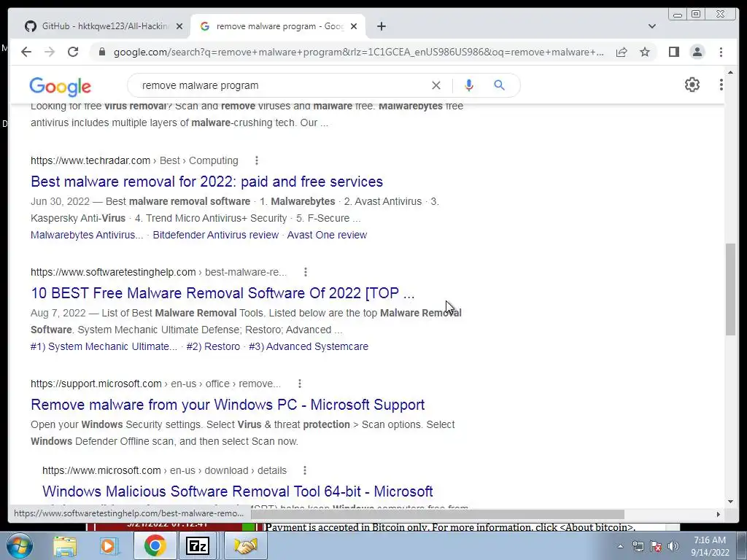Screen dimensions: 747x560
Task: Close the GitHub tab
Action: (179, 26)
